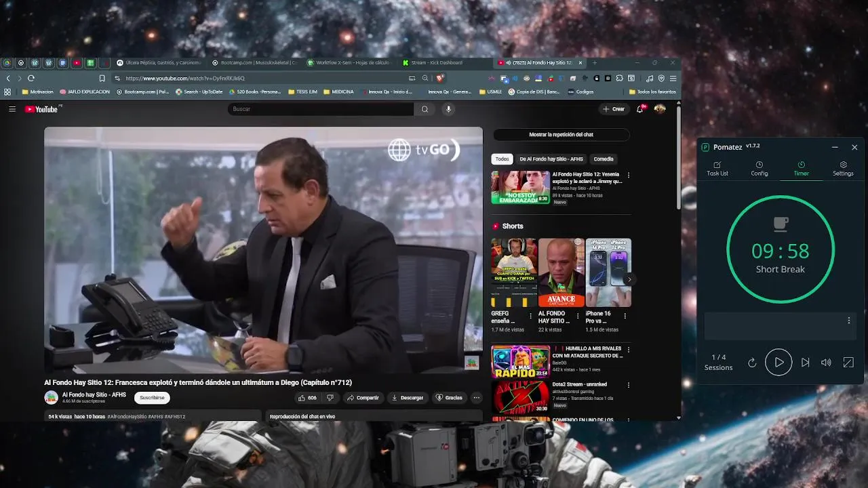
Task: Show next Shorts with arrow button
Action: point(629,279)
